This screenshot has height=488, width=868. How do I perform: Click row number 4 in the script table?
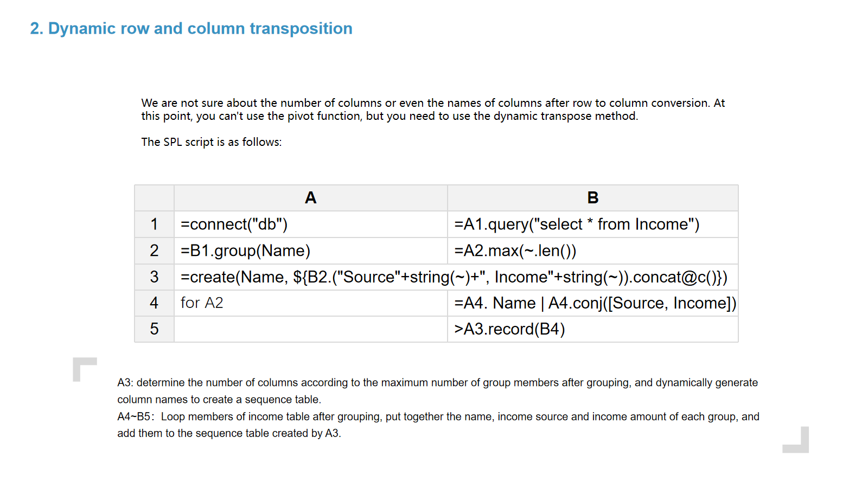point(154,303)
